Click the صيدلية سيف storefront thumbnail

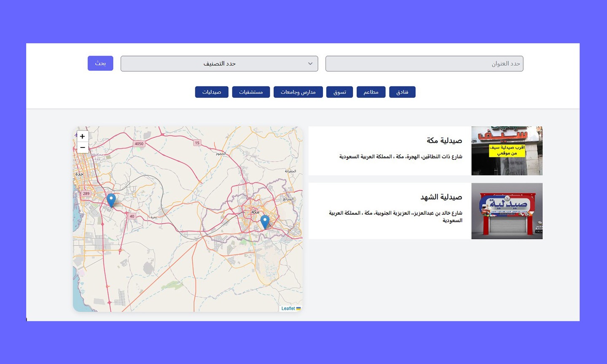pyautogui.click(x=507, y=150)
